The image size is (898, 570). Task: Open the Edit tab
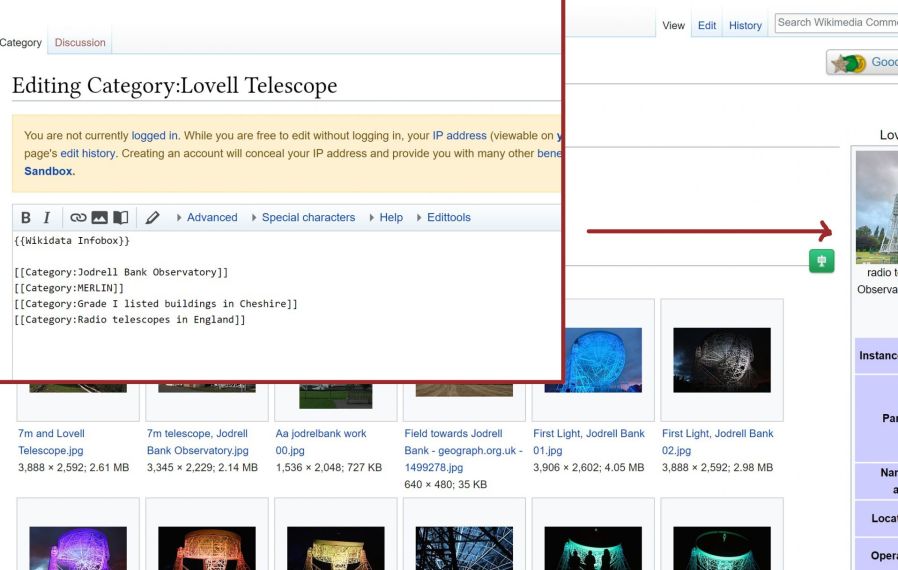click(707, 26)
